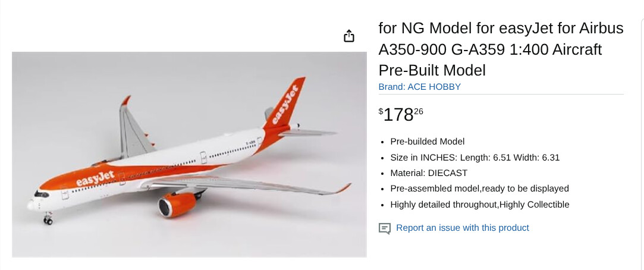
Task: Click the superscript cents in the price
Action: 419,111
